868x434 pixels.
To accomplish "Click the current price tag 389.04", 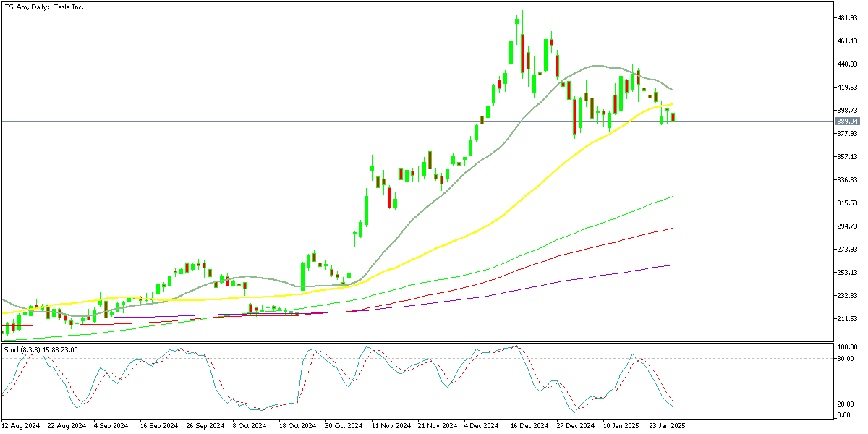I will 846,121.
